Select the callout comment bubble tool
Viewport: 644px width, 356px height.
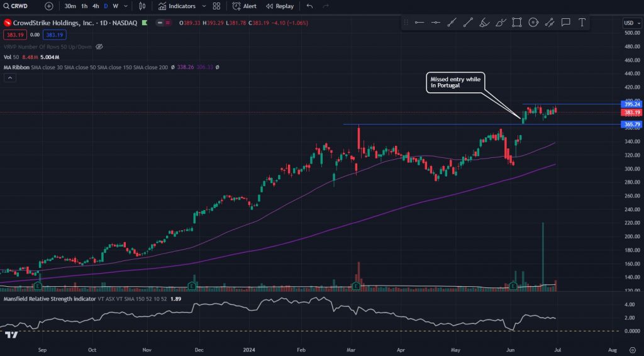pos(565,23)
